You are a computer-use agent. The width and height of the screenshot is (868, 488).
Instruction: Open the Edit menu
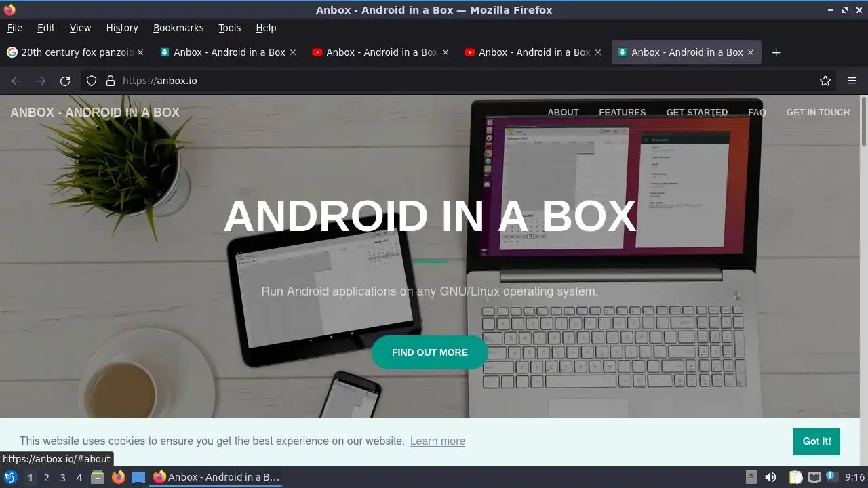[x=46, y=28]
